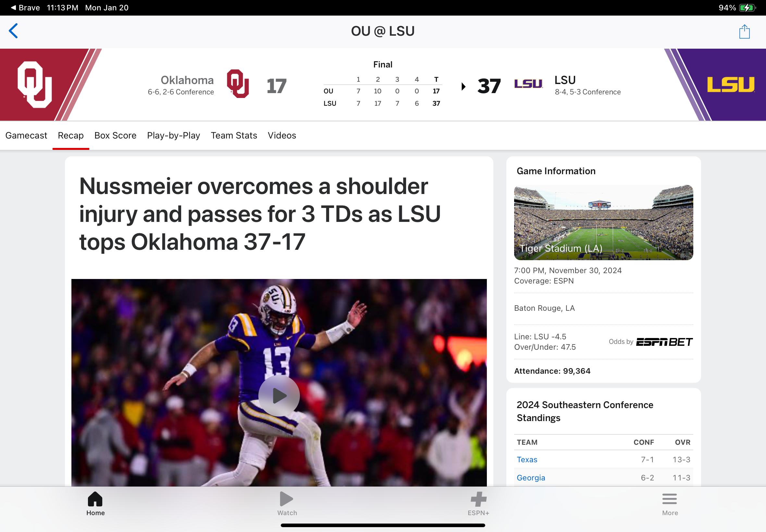Tap the large LSU banner logo
The height and width of the screenshot is (532, 766).
tap(731, 84)
